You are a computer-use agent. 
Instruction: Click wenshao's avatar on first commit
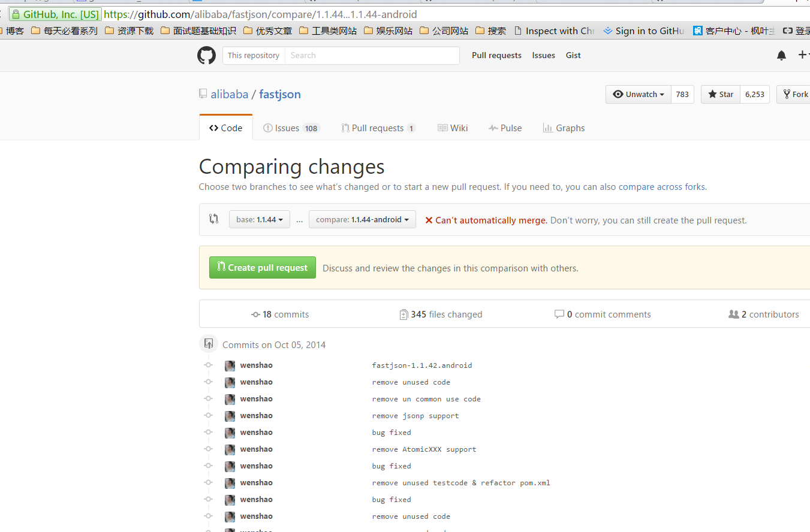230,365
